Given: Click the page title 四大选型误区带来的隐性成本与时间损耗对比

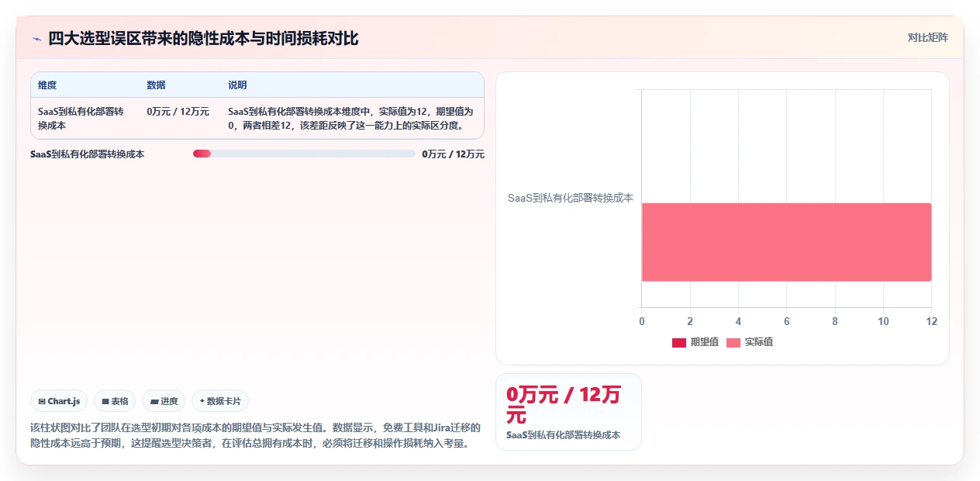Looking at the screenshot, I should 203,38.
